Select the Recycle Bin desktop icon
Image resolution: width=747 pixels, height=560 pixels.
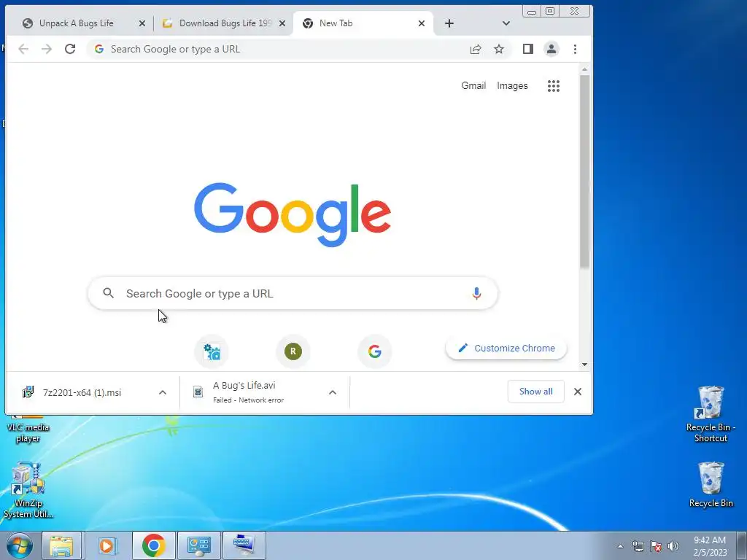coord(711,484)
